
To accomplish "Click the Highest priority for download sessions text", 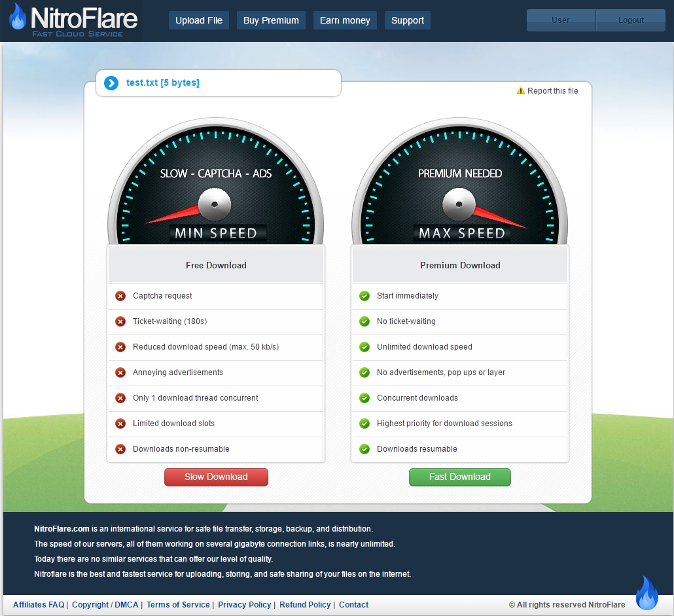I will click(x=444, y=424).
